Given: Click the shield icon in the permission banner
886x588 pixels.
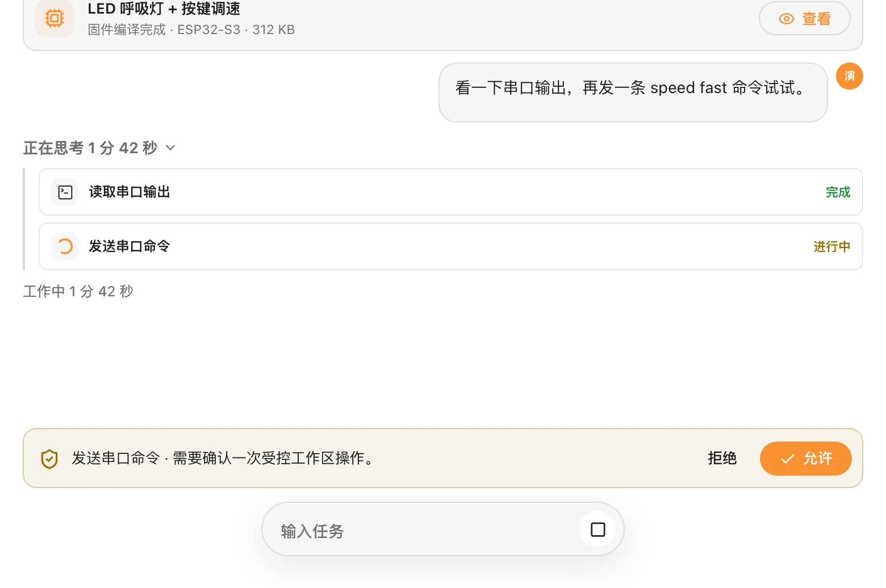Looking at the screenshot, I should 49,459.
